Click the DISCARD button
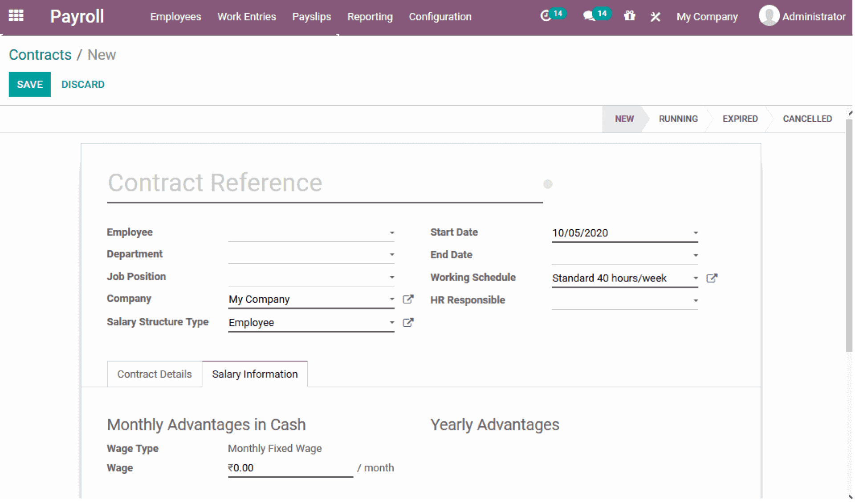This screenshot has width=855, height=504. click(83, 85)
